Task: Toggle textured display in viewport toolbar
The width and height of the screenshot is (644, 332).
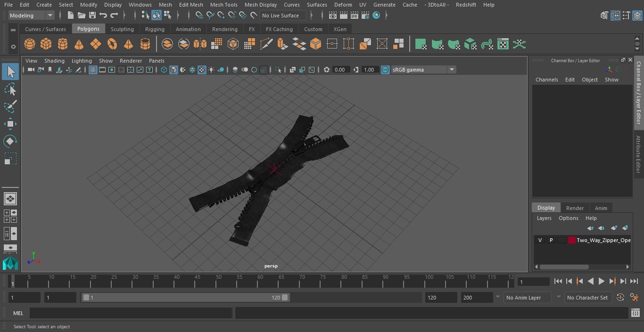Action: tap(202, 70)
